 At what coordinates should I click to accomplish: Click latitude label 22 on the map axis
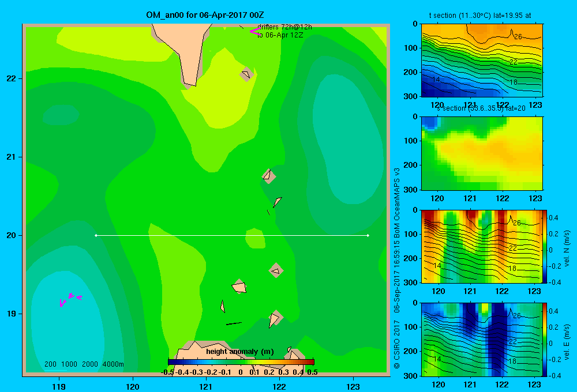click(x=12, y=78)
